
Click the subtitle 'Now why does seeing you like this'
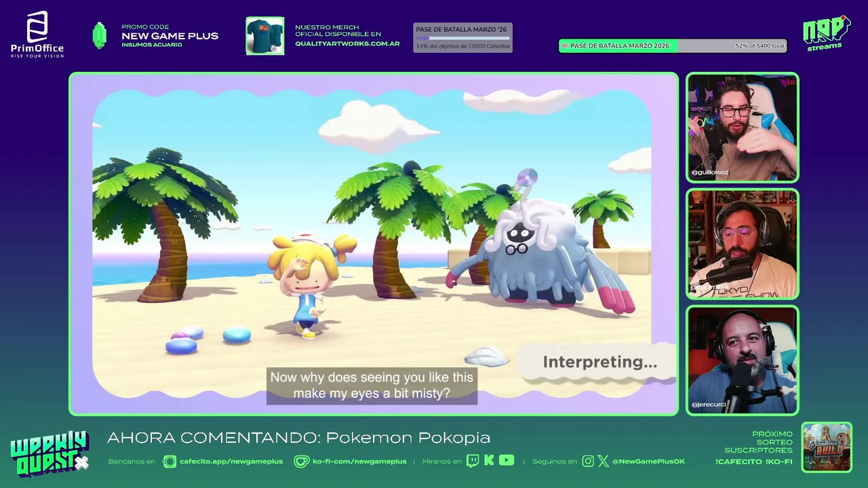pyautogui.click(x=372, y=378)
